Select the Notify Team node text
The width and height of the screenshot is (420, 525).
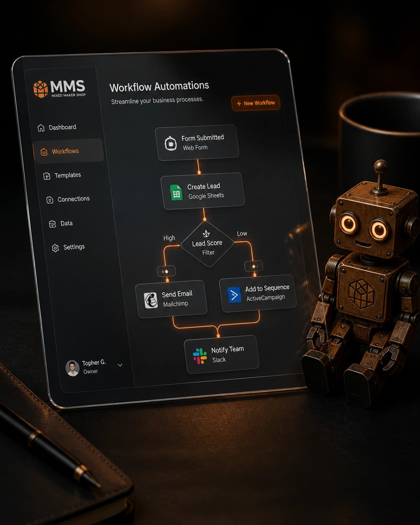227,349
